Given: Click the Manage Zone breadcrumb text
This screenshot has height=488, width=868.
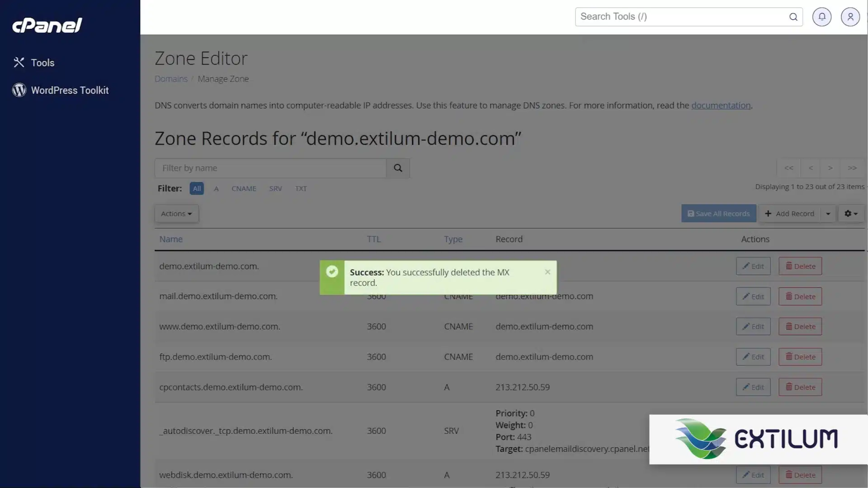Looking at the screenshot, I should [x=223, y=79].
